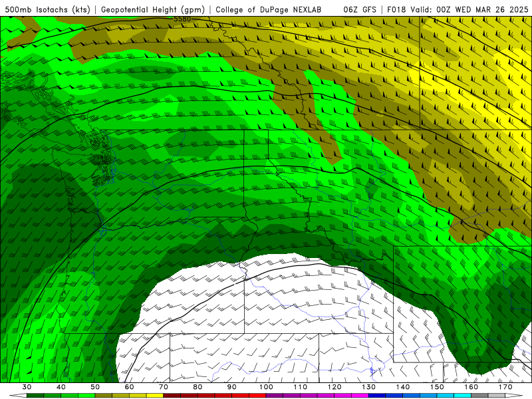The image size is (532, 399).
Task: Click the 'Geopotential Height (gpm)' title text
Action: [x=153, y=9]
